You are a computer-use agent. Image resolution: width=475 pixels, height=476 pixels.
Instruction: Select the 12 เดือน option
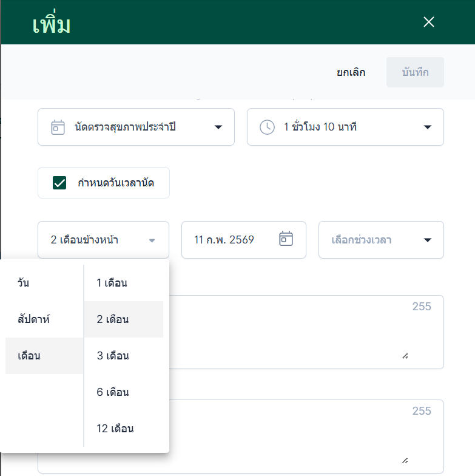pyautogui.click(x=115, y=429)
